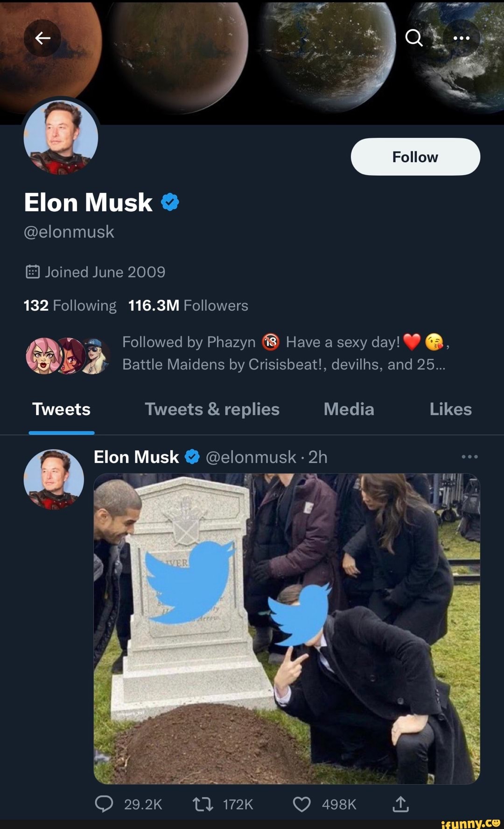Open the three-dot menu on the profile header
Image resolution: width=504 pixels, height=829 pixels.
click(x=461, y=38)
